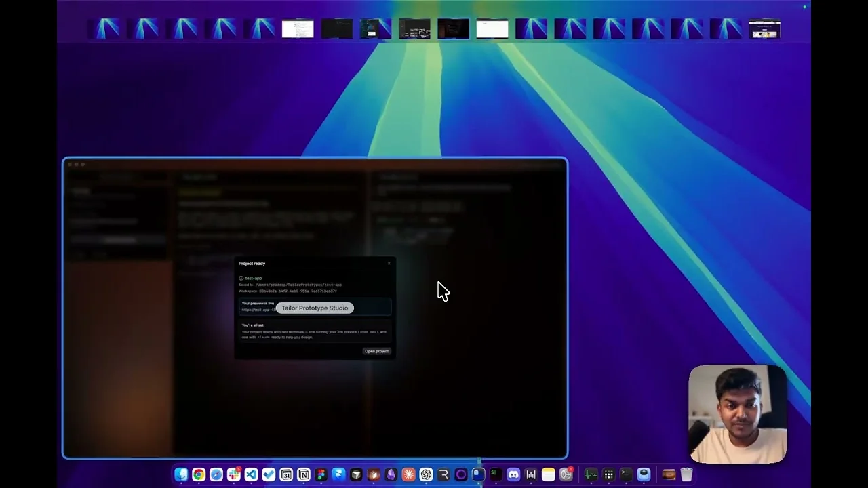Open Discord from the Dock
This screenshot has width=868, height=488.
coord(513,475)
